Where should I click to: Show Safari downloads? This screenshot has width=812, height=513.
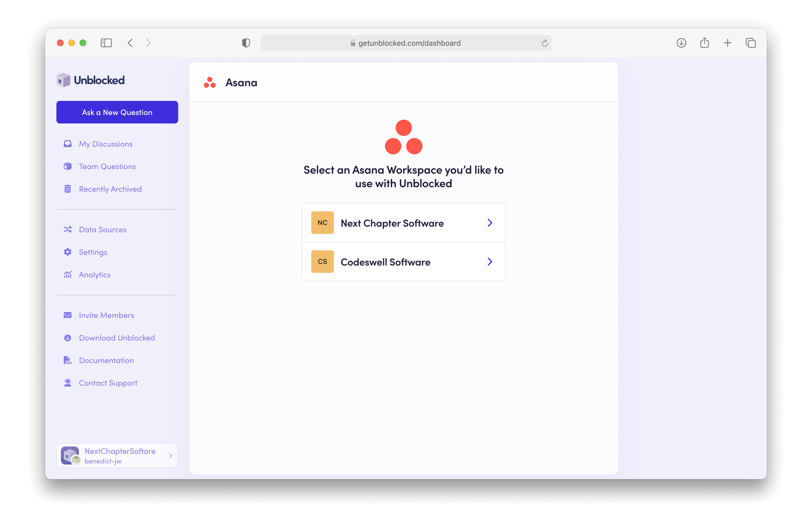click(681, 43)
